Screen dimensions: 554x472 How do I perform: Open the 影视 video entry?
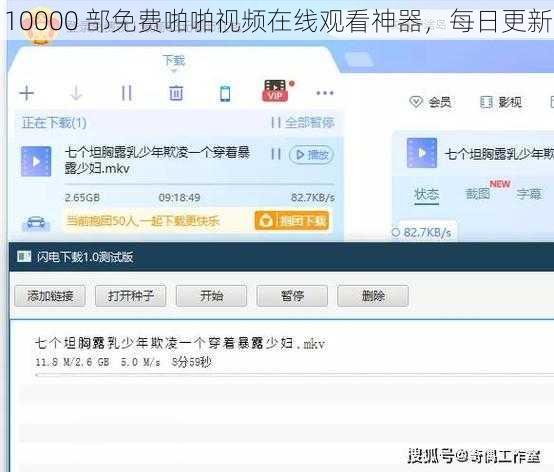tap(501, 102)
